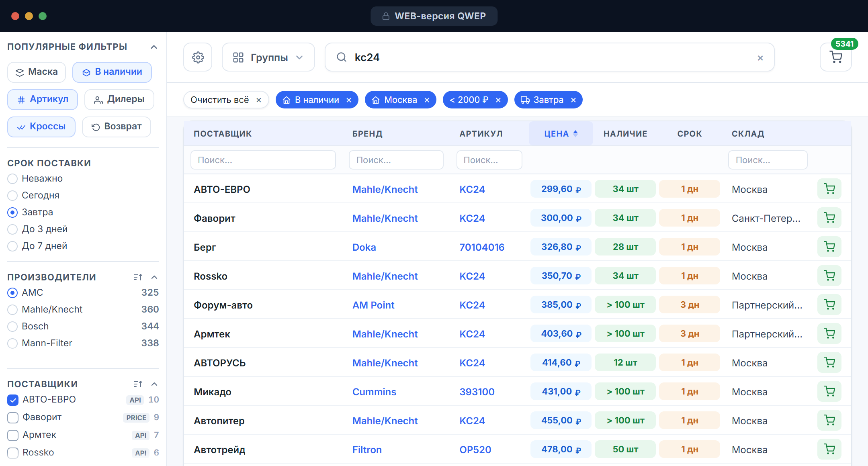The image size is (868, 466).
Task: Add Форум-авто row to cart
Action: click(x=829, y=305)
